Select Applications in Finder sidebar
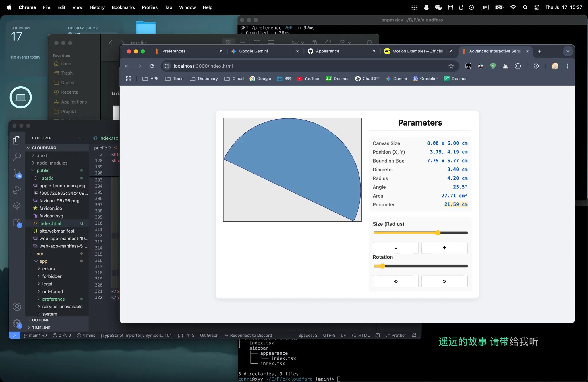This screenshot has height=382, width=588. pyautogui.click(x=74, y=102)
